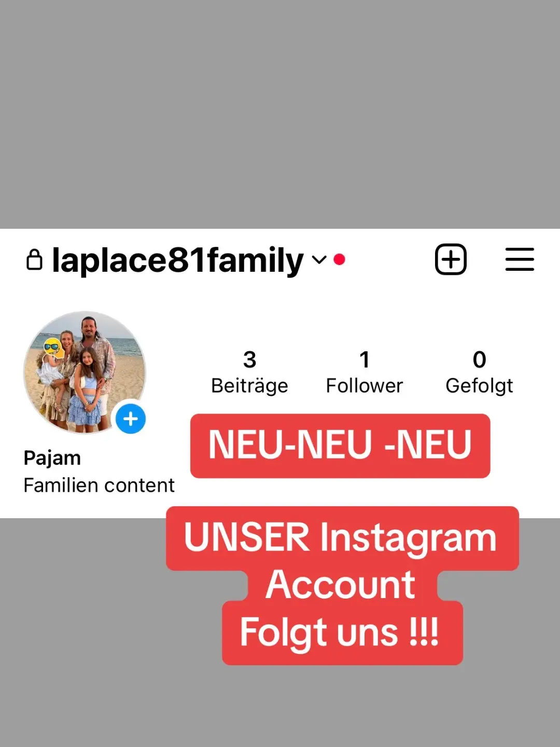560x747 pixels.
Task: View the 3 Beiträge posts count
Action: tap(249, 372)
